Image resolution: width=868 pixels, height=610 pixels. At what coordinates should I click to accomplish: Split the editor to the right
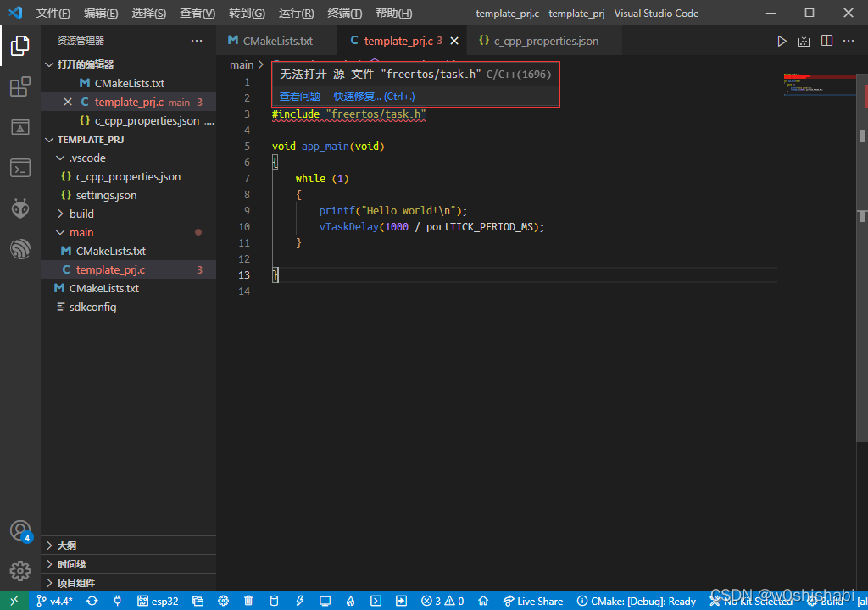(826, 41)
